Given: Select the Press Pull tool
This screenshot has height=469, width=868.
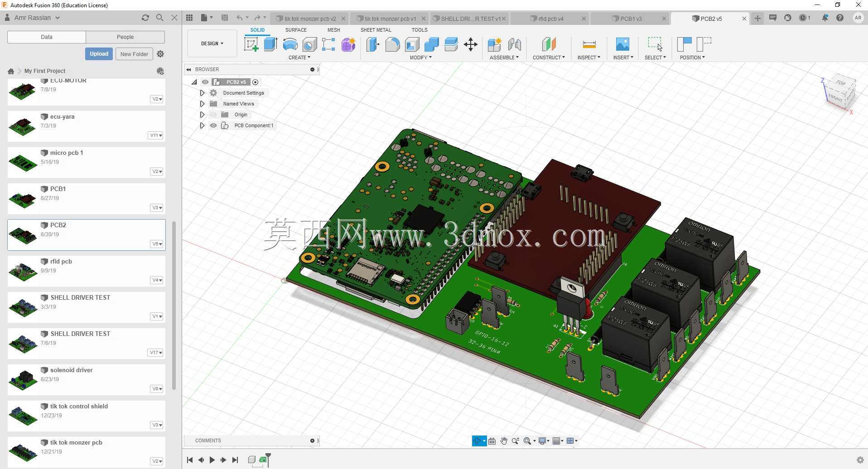Looking at the screenshot, I should click(373, 44).
